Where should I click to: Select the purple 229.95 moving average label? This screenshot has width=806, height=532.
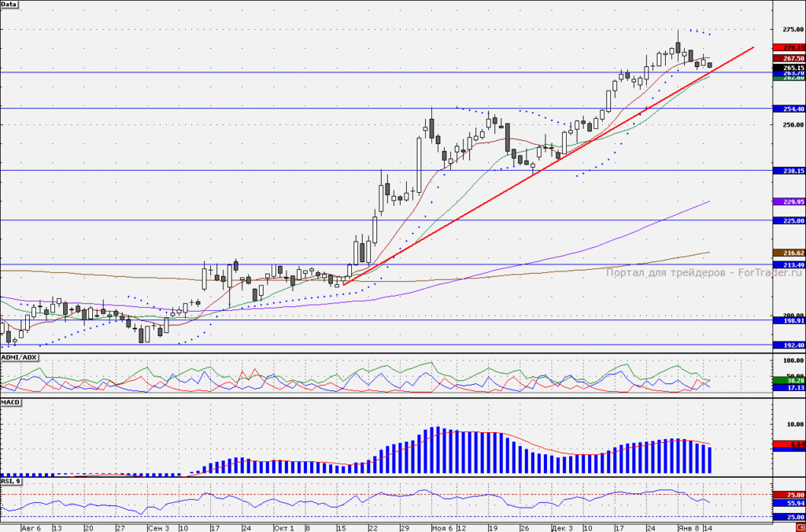point(789,202)
